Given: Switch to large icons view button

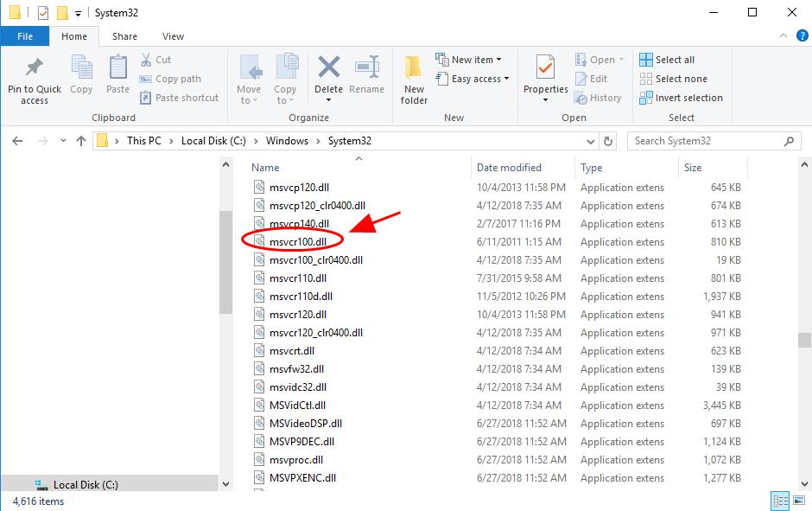Looking at the screenshot, I should 799,501.
